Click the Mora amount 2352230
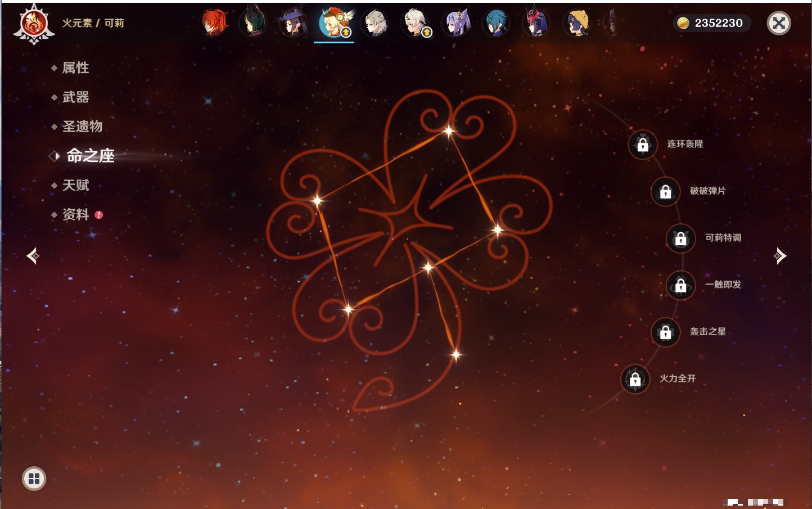 [719, 23]
